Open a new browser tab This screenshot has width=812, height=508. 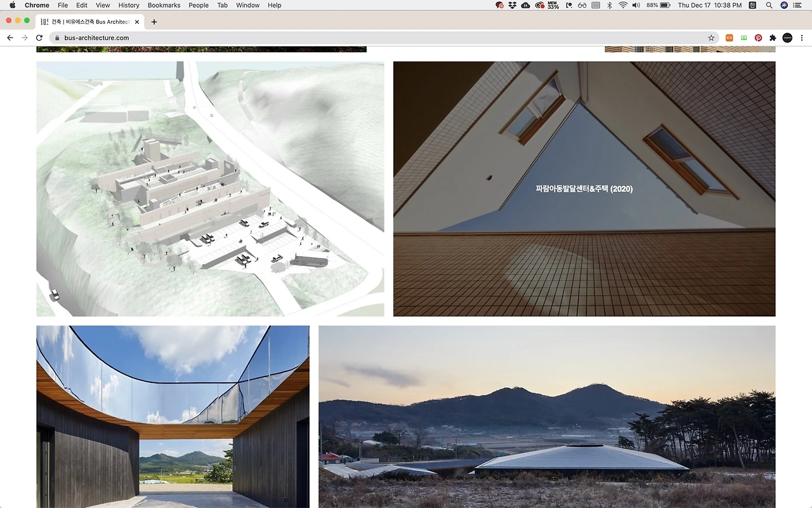coord(154,22)
